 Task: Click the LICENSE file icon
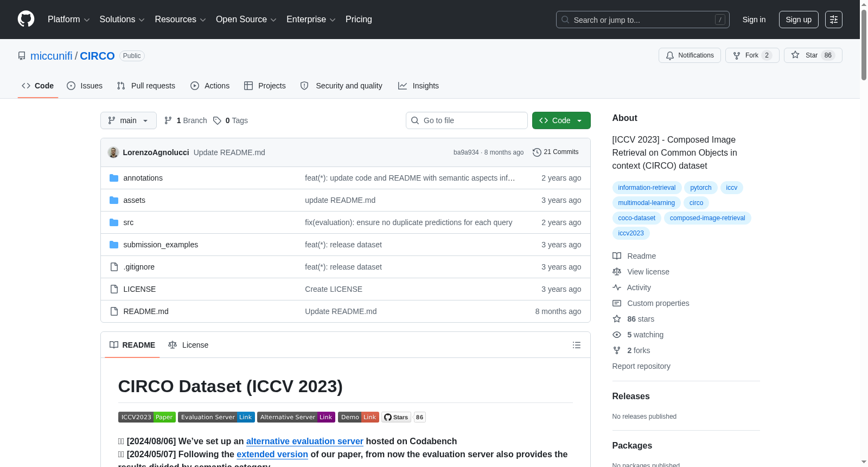point(114,289)
